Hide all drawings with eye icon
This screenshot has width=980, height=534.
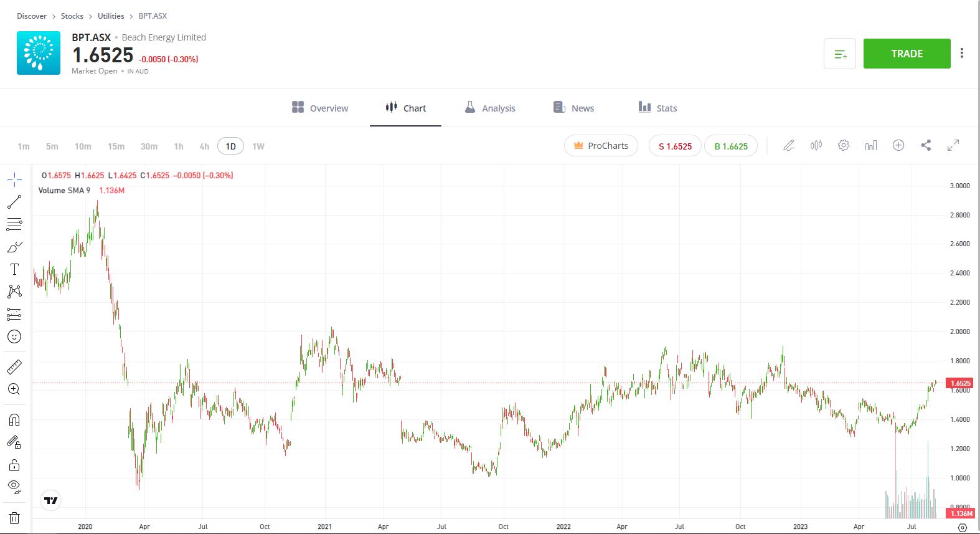pyautogui.click(x=14, y=486)
